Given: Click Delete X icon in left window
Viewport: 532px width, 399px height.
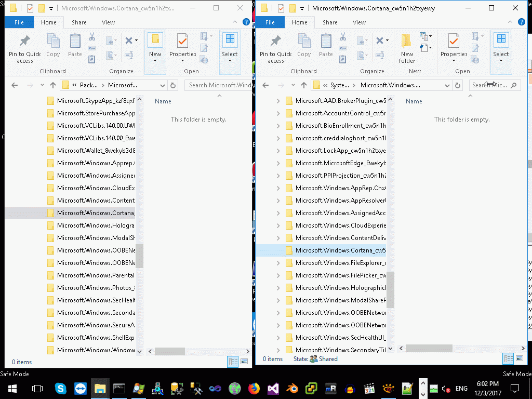Looking at the screenshot, I should click(x=129, y=41).
